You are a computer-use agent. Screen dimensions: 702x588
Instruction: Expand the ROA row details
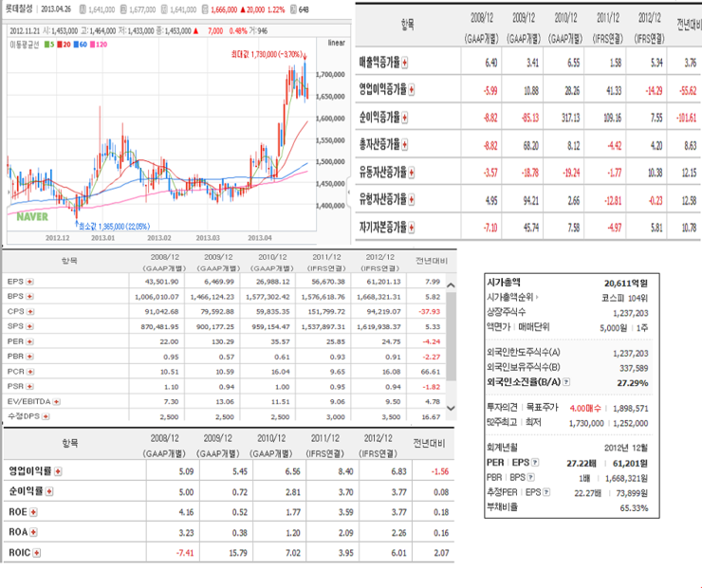tap(33, 532)
